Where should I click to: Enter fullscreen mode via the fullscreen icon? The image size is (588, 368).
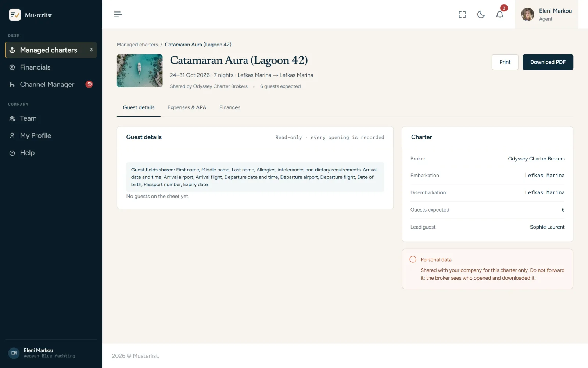click(462, 14)
